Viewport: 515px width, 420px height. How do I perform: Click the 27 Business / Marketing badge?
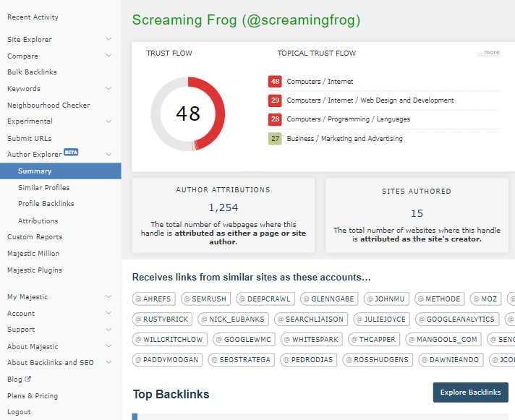(275, 138)
